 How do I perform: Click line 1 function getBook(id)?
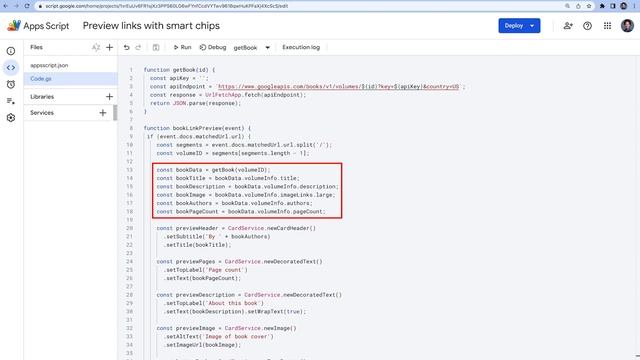tap(179, 70)
